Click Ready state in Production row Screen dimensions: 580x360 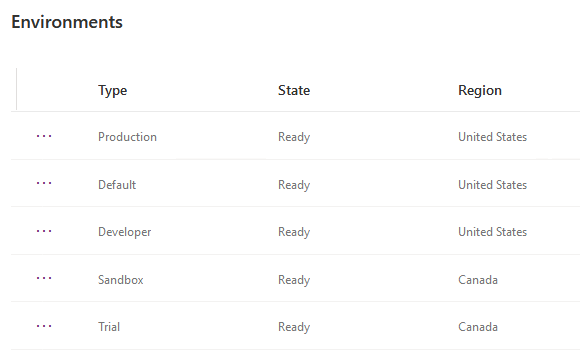(x=294, y=137)
